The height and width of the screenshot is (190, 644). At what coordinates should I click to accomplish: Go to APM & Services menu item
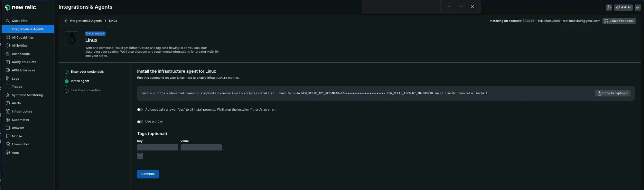click(x=23, y=70)
